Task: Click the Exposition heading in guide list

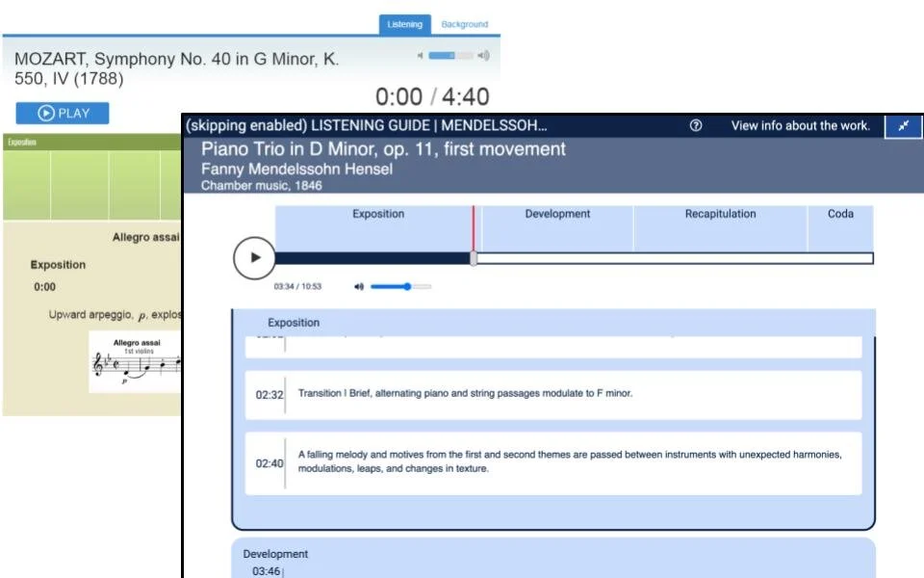Action: coord(294,323)
